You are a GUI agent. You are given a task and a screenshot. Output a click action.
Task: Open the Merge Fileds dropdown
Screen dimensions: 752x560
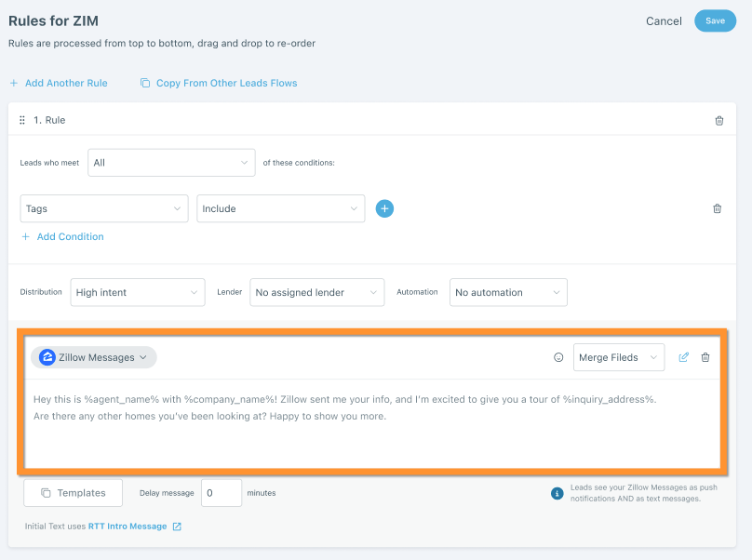618,357
